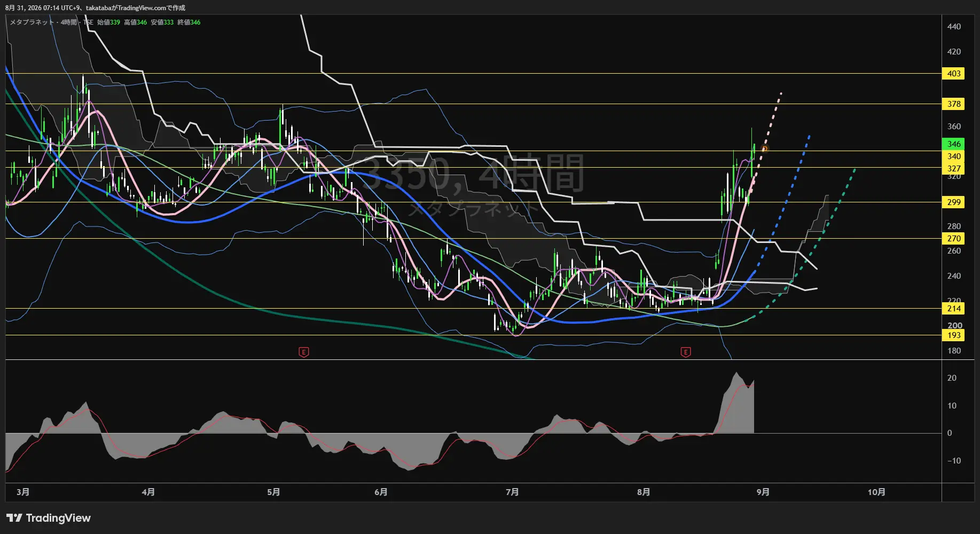Click the 終値346 close value in legend
The height and width of the screenshot is (534, 980).
[x=189, y=22]
